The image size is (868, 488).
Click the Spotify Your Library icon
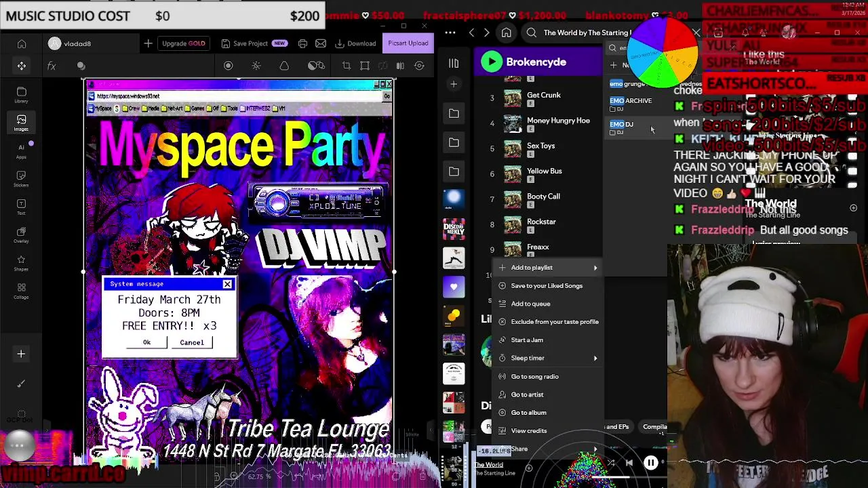point(454,63)
